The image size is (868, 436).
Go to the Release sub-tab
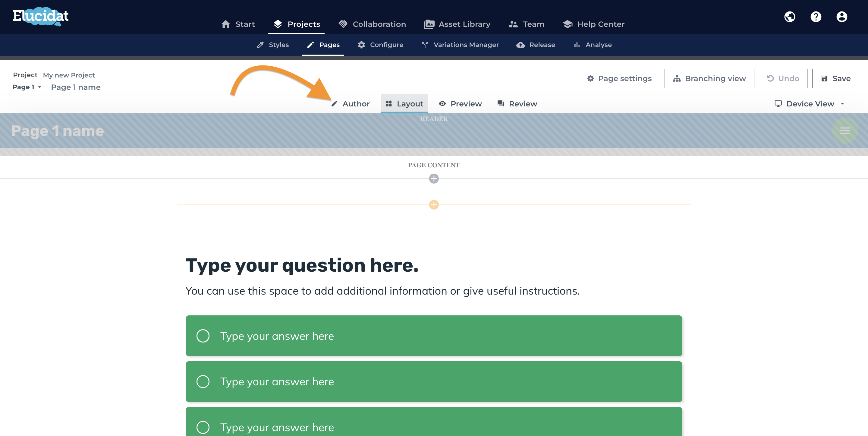point(536,45)
